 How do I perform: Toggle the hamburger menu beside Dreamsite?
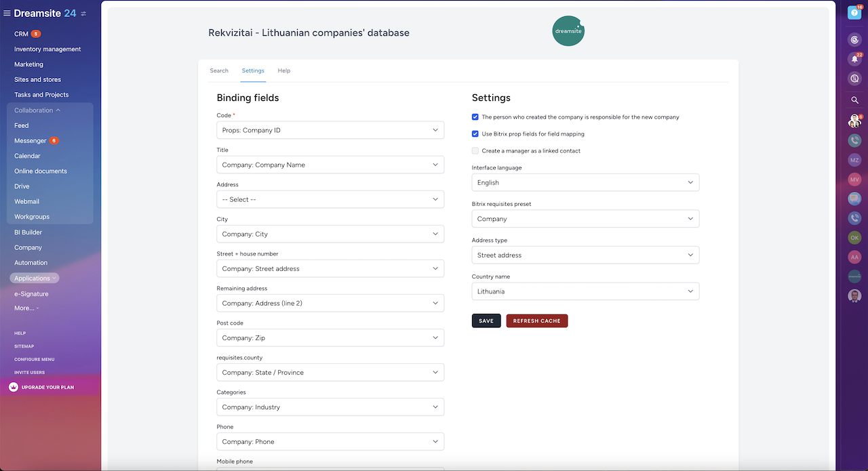click(7, 14)
